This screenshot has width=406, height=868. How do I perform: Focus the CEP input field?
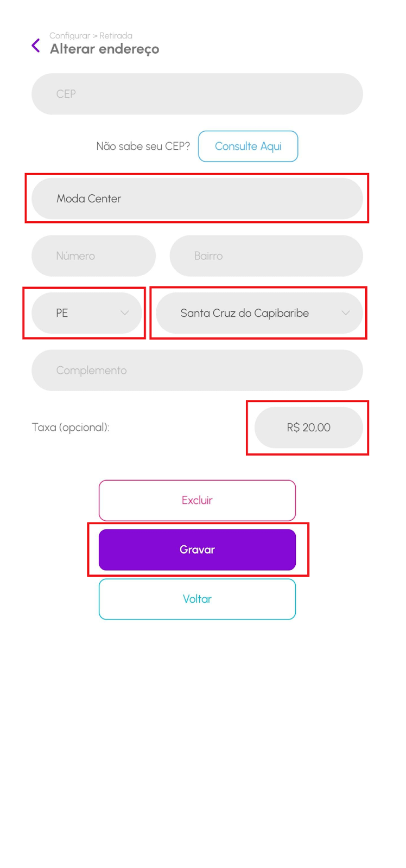[x=197, y=94]
